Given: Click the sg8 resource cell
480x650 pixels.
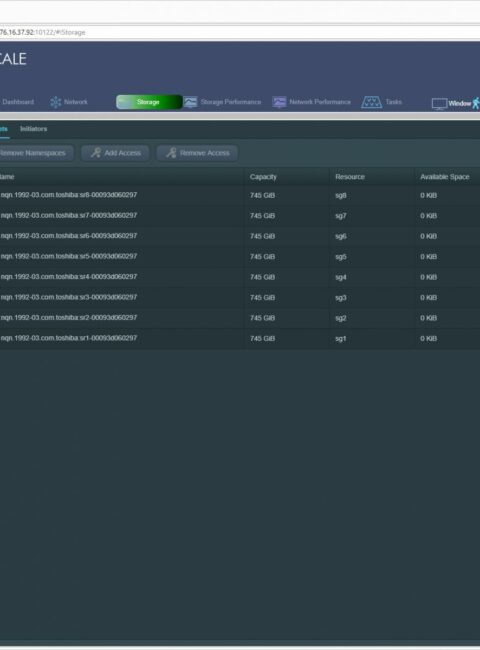Looking at the screenshot, I should 341,195.
